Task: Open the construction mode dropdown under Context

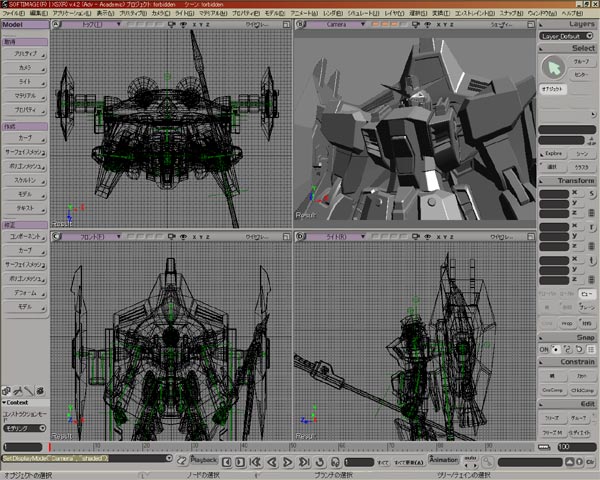Action: point(24,428)
